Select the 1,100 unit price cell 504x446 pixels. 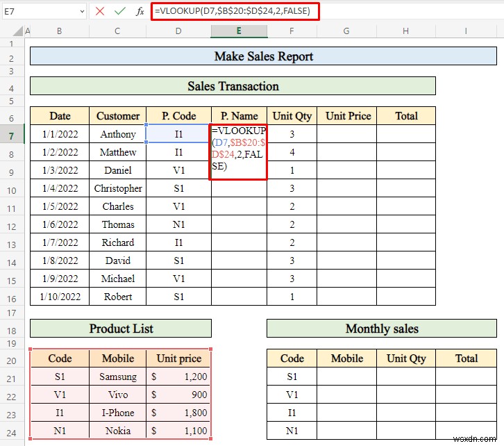coord(178,431)
